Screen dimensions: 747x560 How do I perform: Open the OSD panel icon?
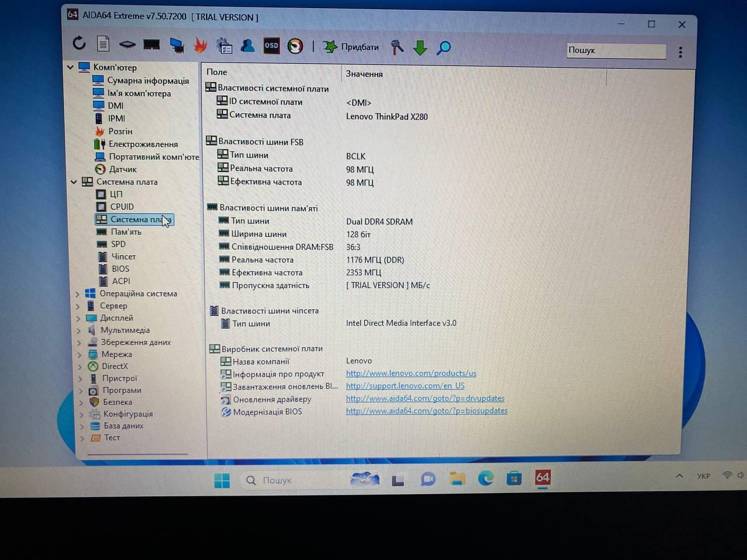pyautogui.click(x=271, y=45)
